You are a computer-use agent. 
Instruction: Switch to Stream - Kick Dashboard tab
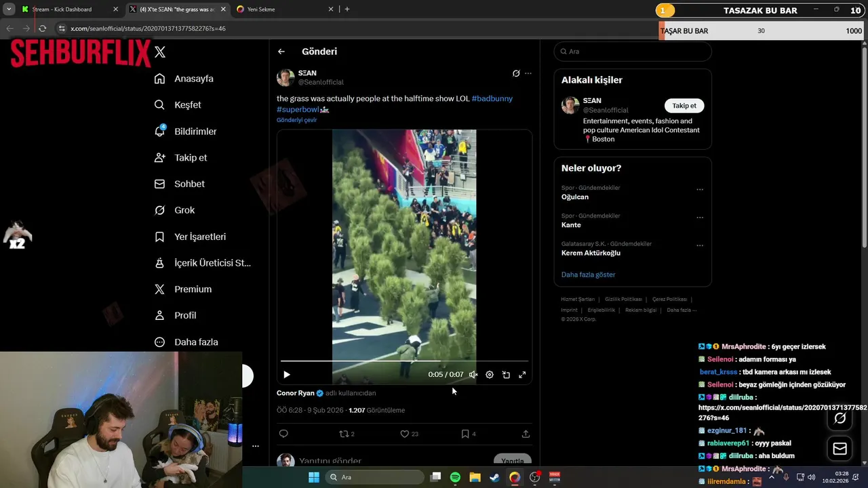pyautogui.click(x=71, y=9)
